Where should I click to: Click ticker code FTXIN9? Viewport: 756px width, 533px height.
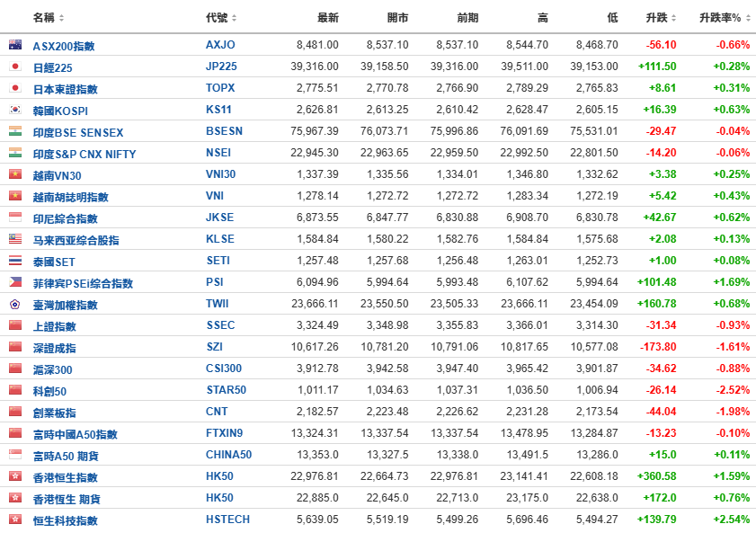[224, 433]
